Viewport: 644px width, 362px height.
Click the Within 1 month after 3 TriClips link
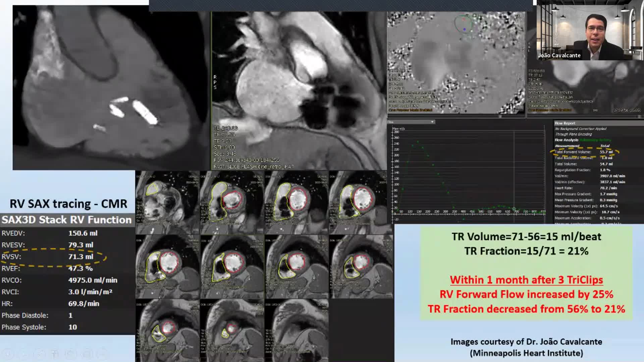pyautogui.click(x=526, y=280)
